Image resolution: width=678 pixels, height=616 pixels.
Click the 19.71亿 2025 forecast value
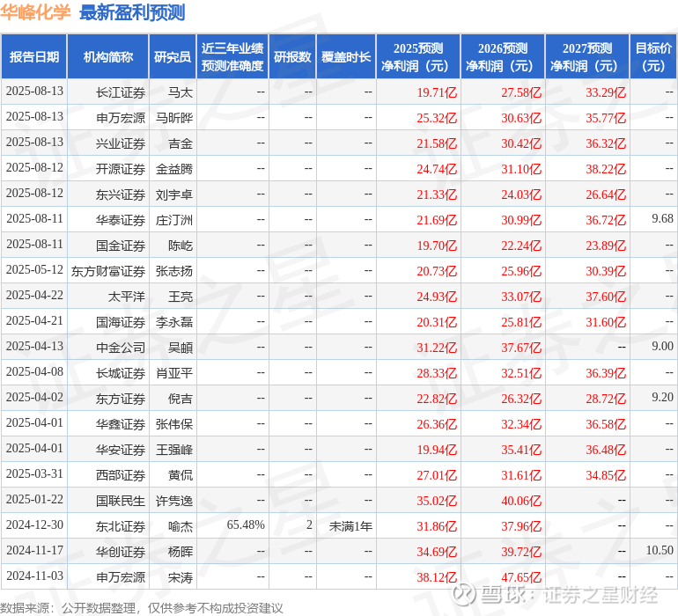[x=437, y=92]
